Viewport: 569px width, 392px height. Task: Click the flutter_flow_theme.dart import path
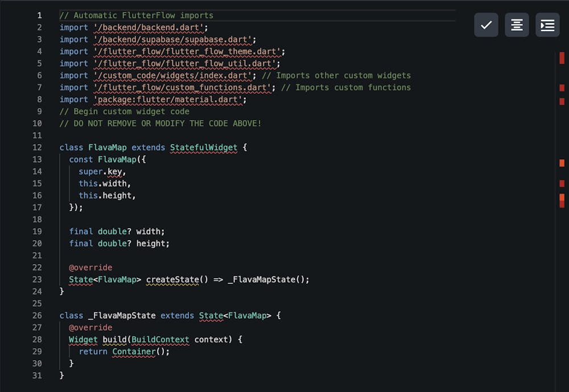click(x=187, y=51)
